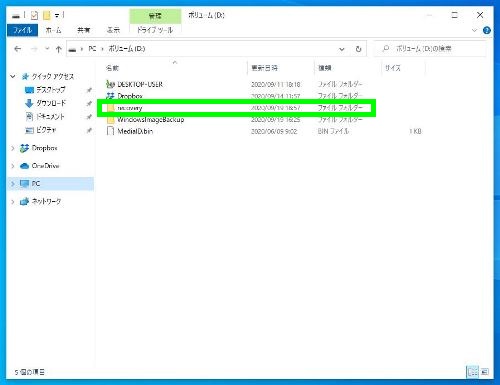The height and width of the screenshot is (385, 500).
Task: Expand the ネットワーク tree node
Action: pos(13,202)
